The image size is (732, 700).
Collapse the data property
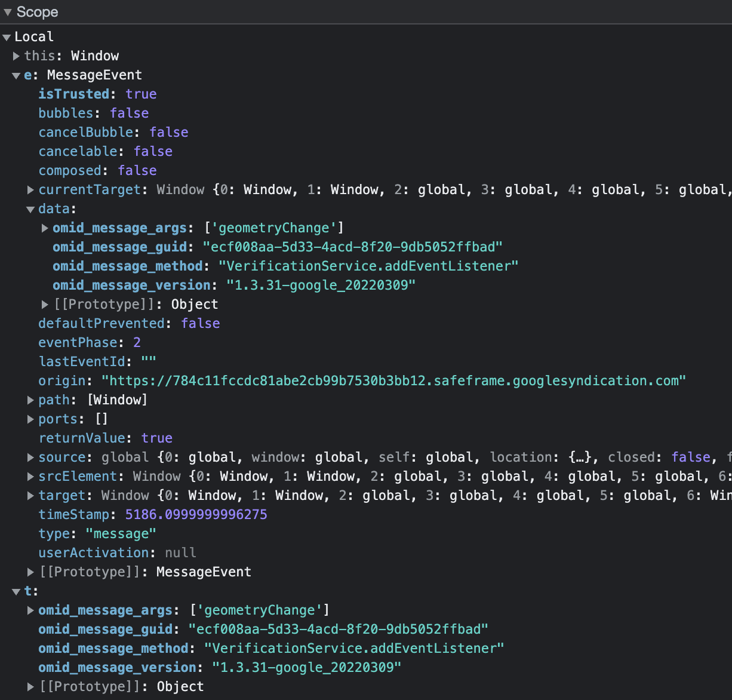point(30,208)
